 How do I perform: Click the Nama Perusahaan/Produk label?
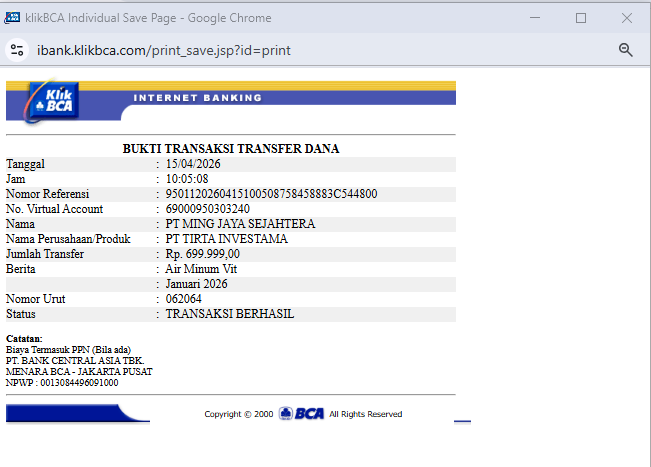[68, 239]
